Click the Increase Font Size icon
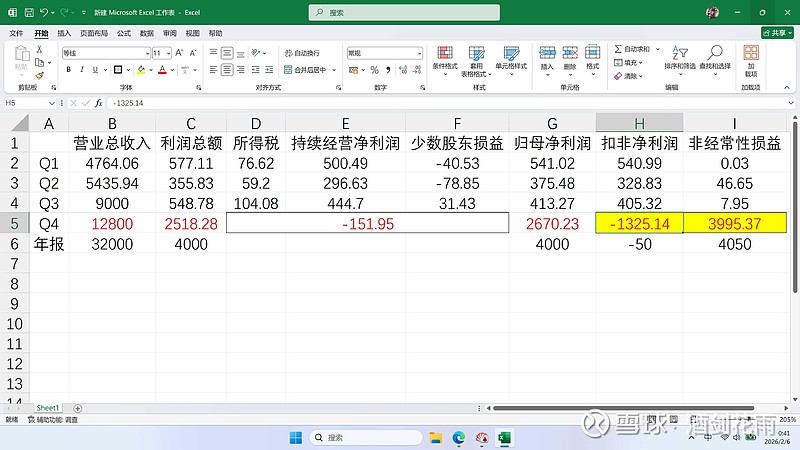Screen dimensions: 800x450 pos(179,53)
